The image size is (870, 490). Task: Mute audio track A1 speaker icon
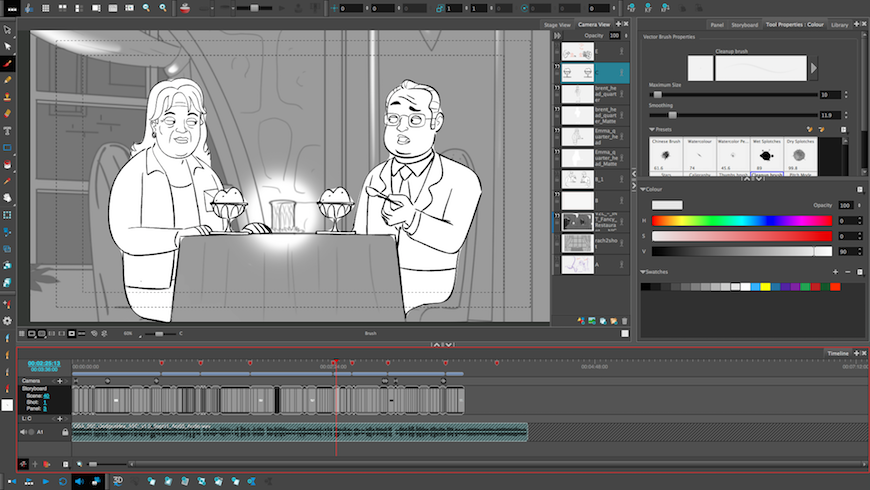(23, 432)
